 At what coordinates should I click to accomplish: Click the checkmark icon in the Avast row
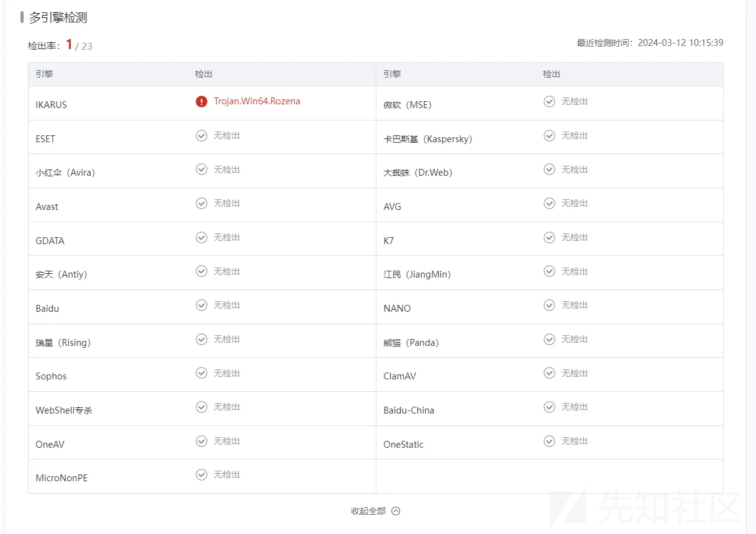(201, 203)
